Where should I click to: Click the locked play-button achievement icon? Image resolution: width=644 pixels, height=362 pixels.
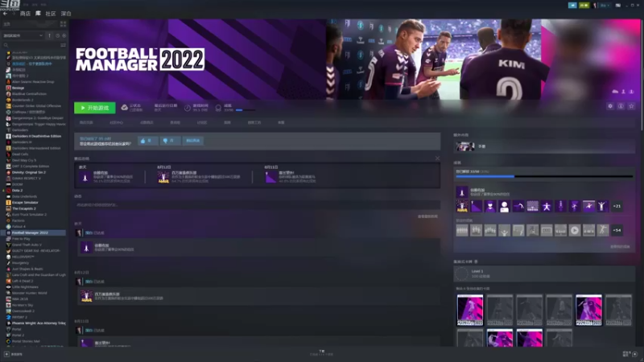point(575,230)
